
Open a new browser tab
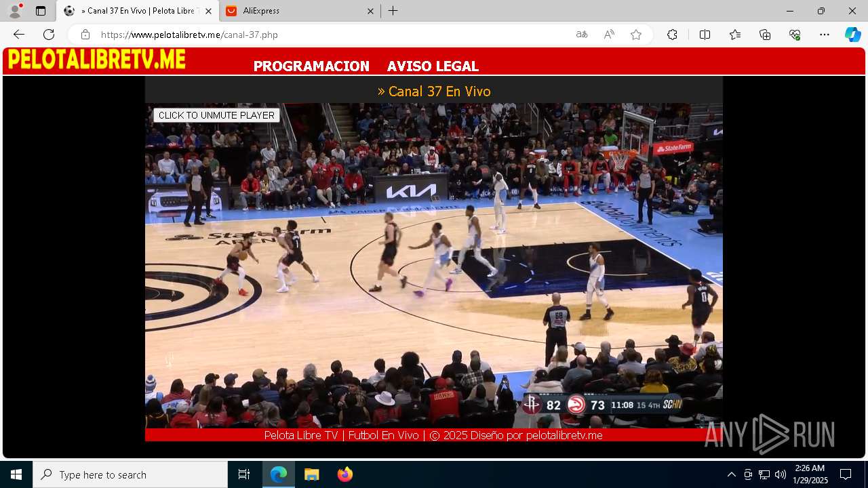click(x=393, y=11)
